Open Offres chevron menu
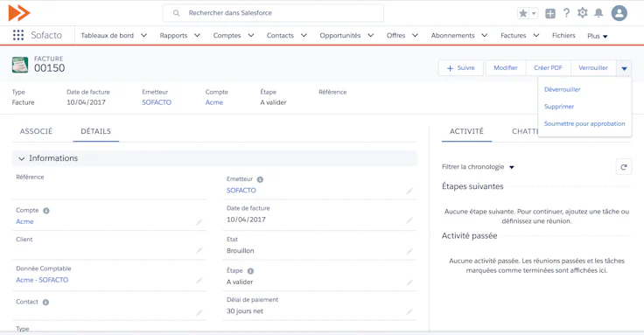This screenshot has width=644, height=335. [416, 35]
